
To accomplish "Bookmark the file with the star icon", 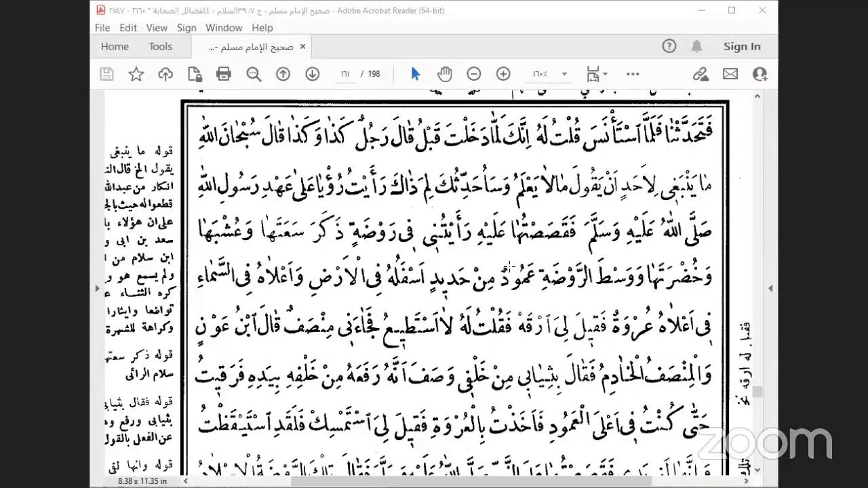I will point(136,74).
